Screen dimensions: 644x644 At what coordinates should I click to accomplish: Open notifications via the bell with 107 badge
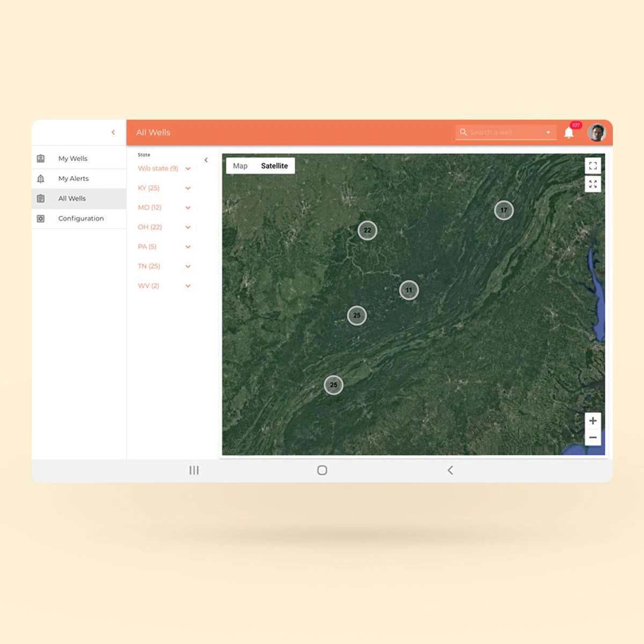click(x=569, y=132)
